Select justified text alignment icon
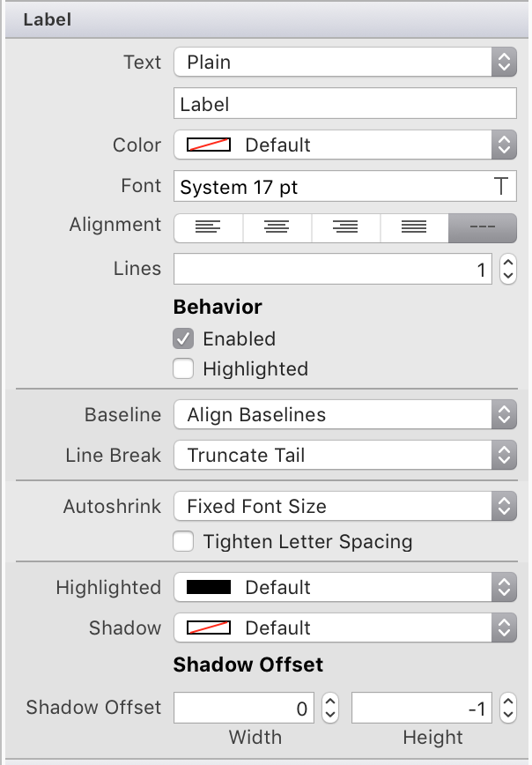This screenshot has height=765, width=532. 414,227
